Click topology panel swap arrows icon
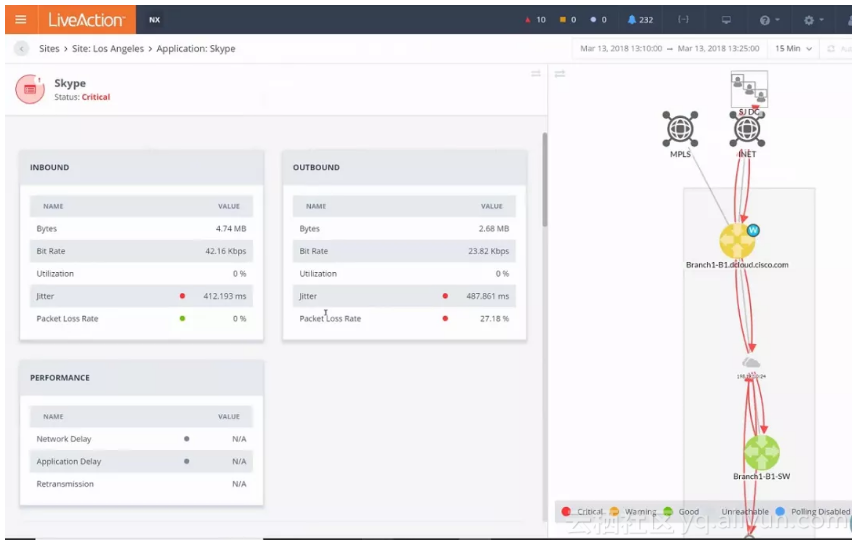This screenshot has height=546, width=859. pyautogui.click(x=559, y=73)
